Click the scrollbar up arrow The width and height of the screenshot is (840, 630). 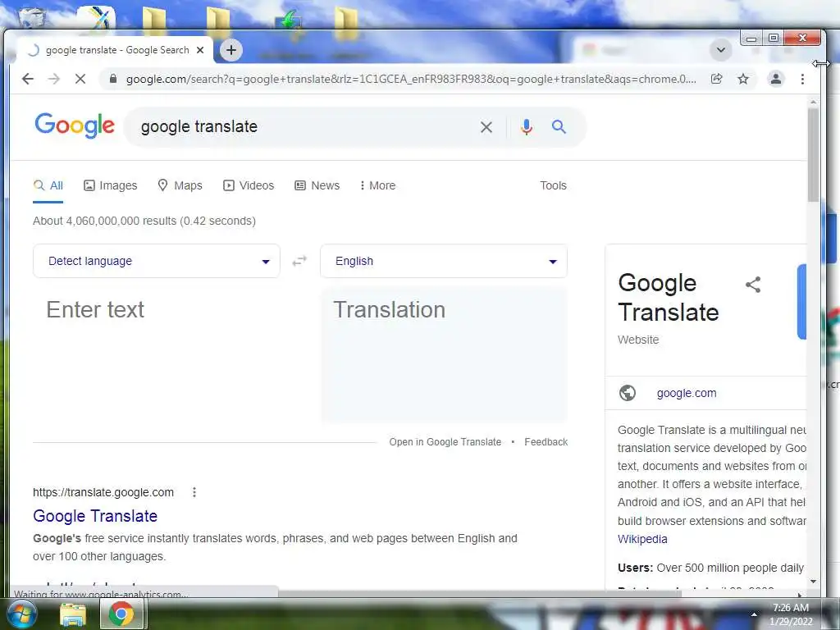(813, 102)
